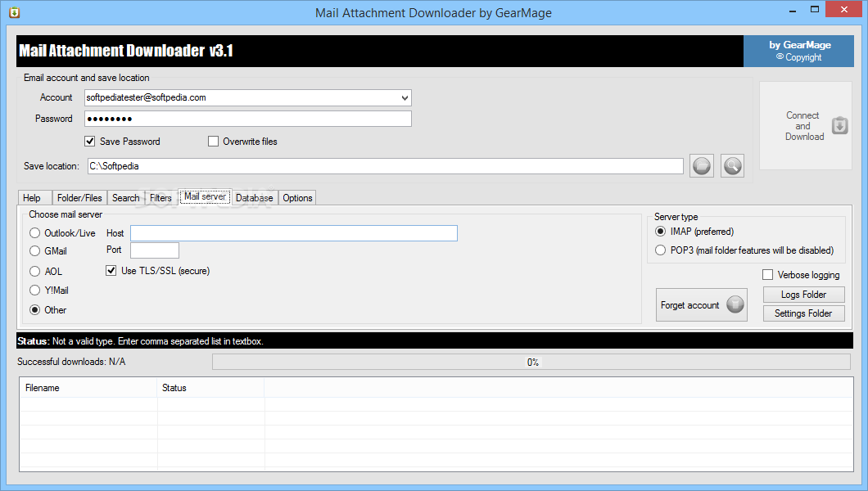Viewport: 868px width, 491px height.
Task: Minimize the Mail Attachment Downloader window
Action: click(x=793, y=10)
